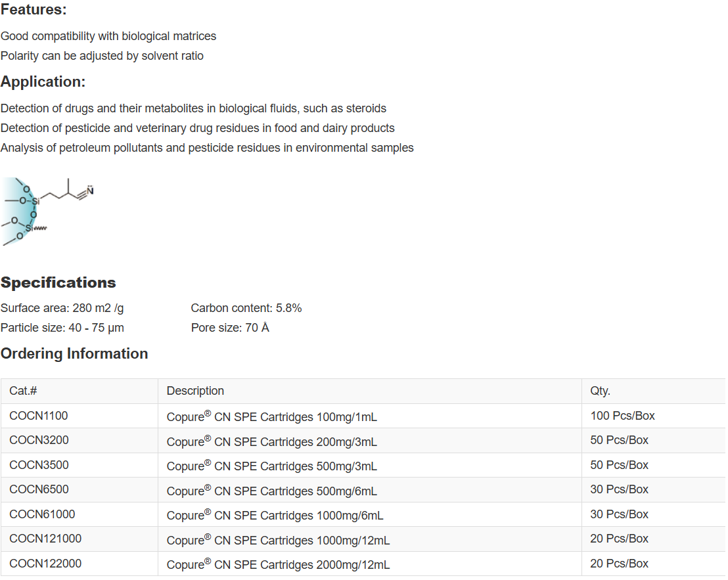Click the Ordering Information heading
Image resolution: width=728 pixels, height=580 pixels.
pos(74,353)
